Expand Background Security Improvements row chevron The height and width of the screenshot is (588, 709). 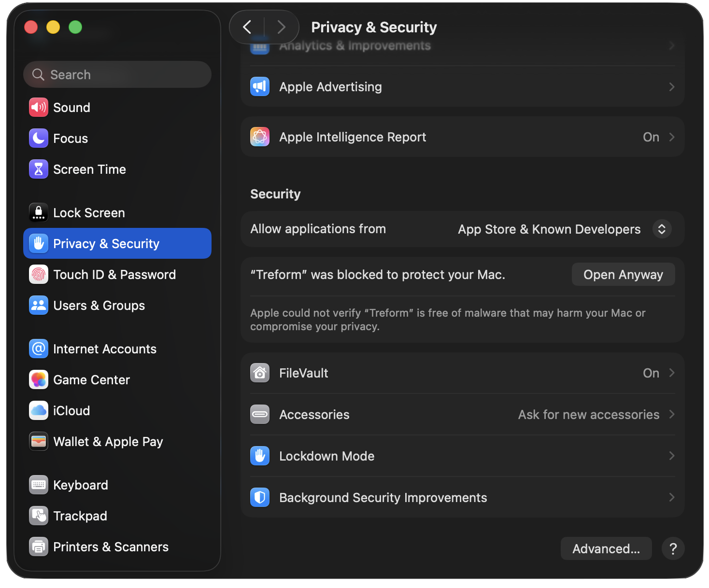click(x=672, y=497)
